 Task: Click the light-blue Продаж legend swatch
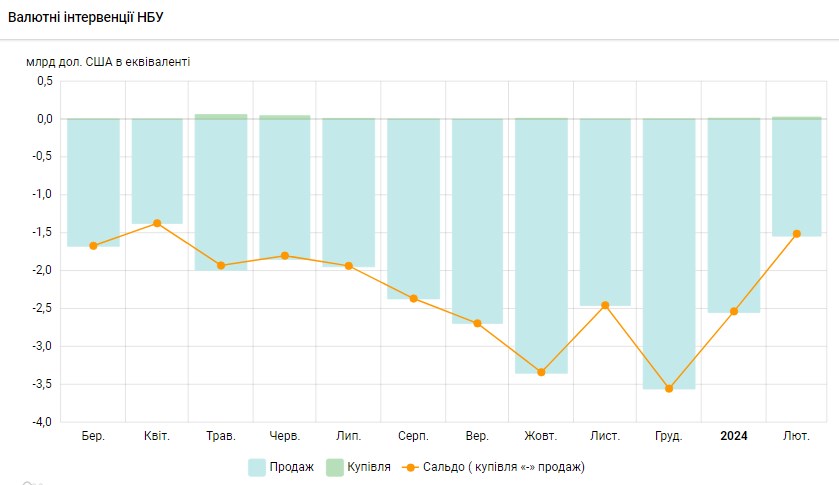point(257,467)
